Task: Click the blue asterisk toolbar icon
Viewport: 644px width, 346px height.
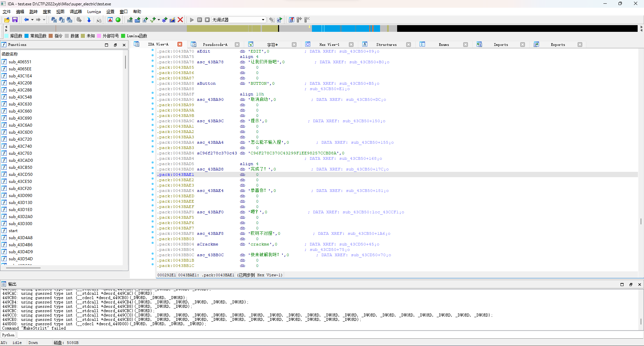Action: coord(165,20)
